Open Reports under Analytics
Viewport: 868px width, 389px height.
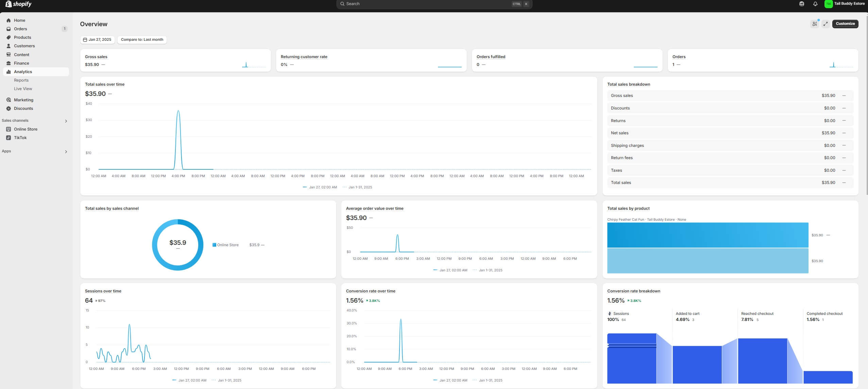pyautogui.click(x=21, y=80)
